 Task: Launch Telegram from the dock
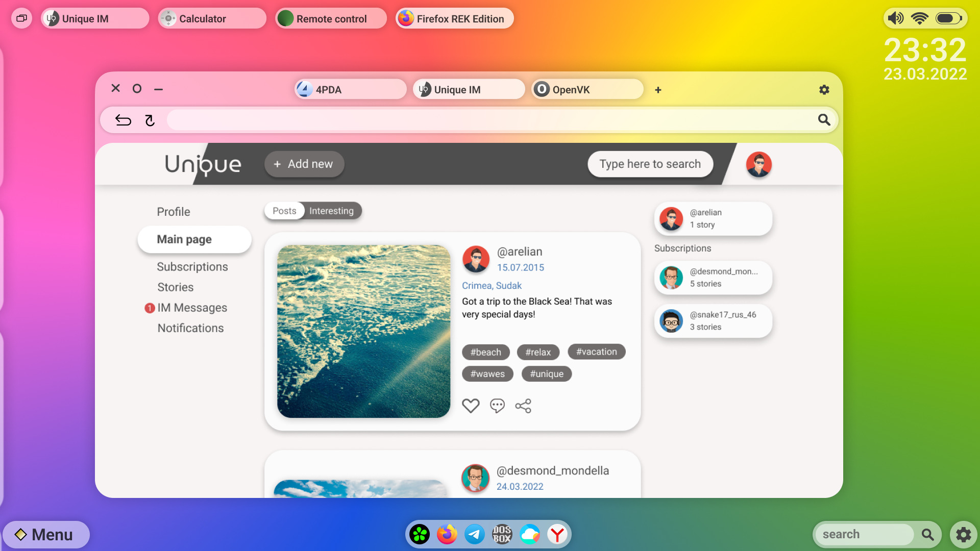(x=474, y=534)
